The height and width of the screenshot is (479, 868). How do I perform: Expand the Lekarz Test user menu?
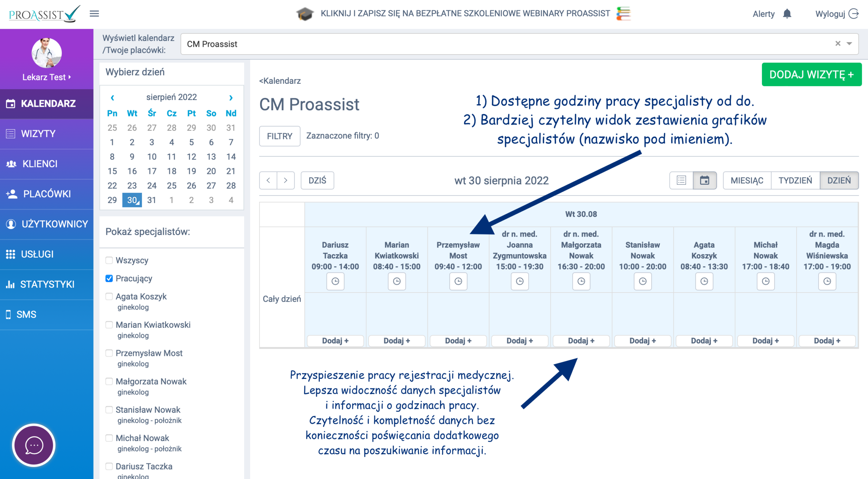point(46,77)
